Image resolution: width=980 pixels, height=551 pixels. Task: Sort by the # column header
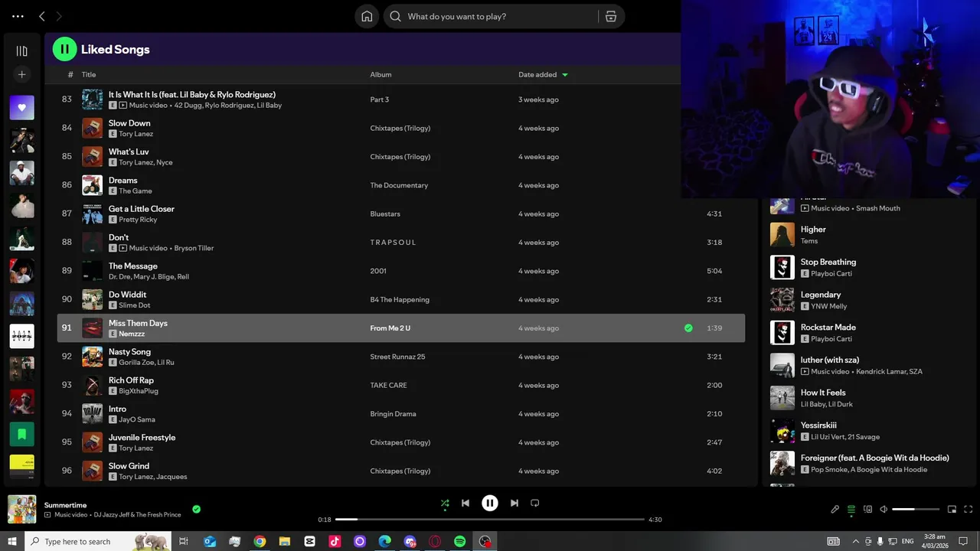[x=70, y=74]
